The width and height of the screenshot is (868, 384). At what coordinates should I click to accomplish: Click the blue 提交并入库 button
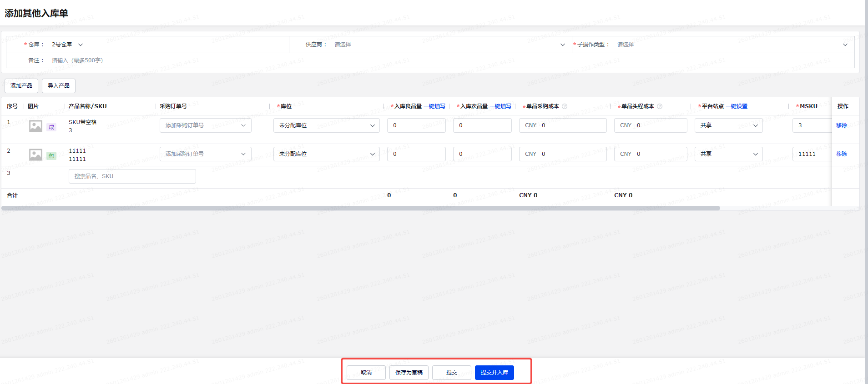pos(495,373)
